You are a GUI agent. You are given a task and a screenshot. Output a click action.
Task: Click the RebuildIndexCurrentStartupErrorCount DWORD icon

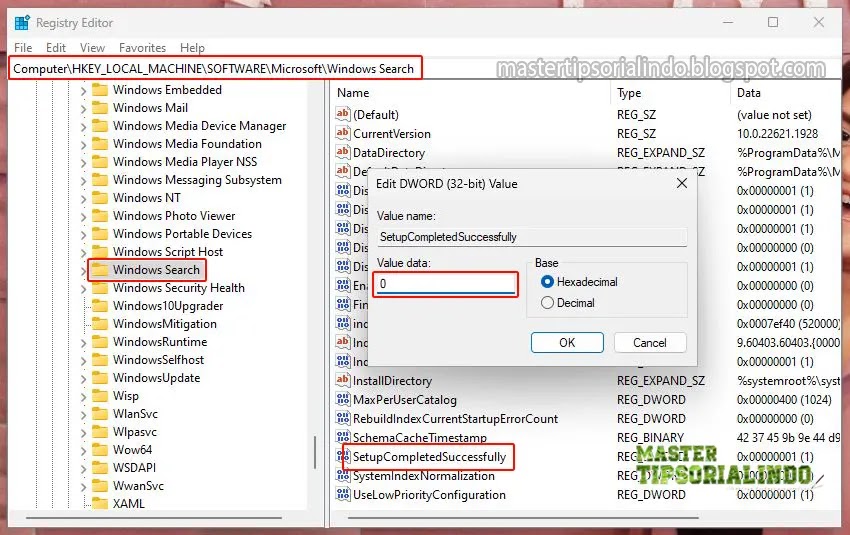click(x=343, y=418)
